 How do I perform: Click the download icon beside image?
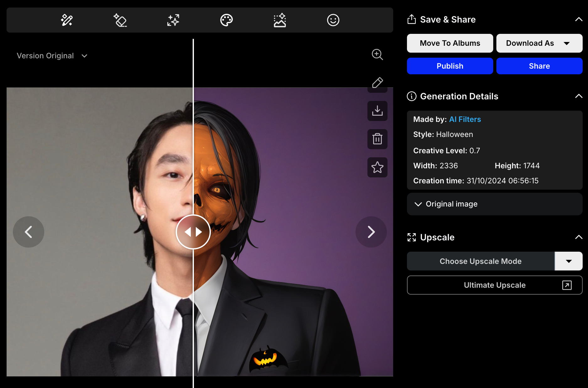pos(377,111)
